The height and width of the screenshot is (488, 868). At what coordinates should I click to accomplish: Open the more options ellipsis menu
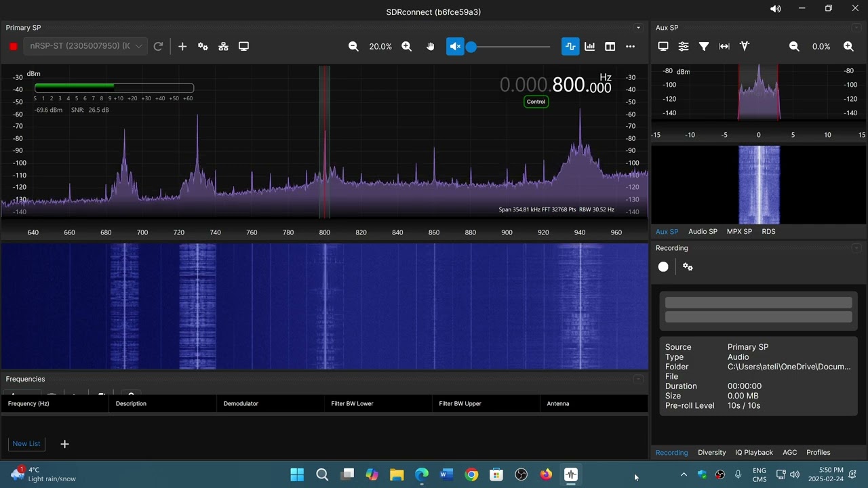[630, 46]
